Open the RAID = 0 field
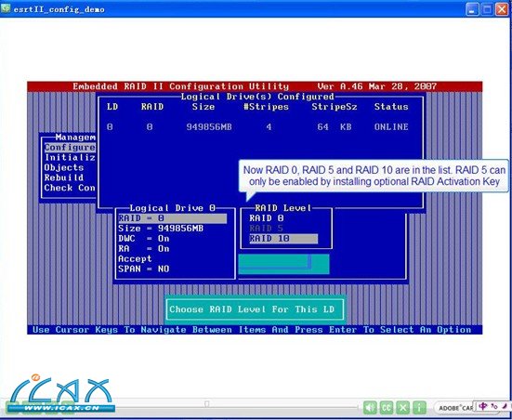This screenshot has width=512, height=420. (x=173, y=218)
